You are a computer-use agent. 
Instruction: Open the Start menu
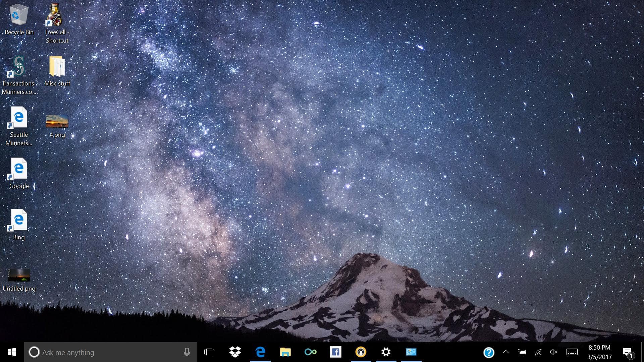(x=12, y=352)
